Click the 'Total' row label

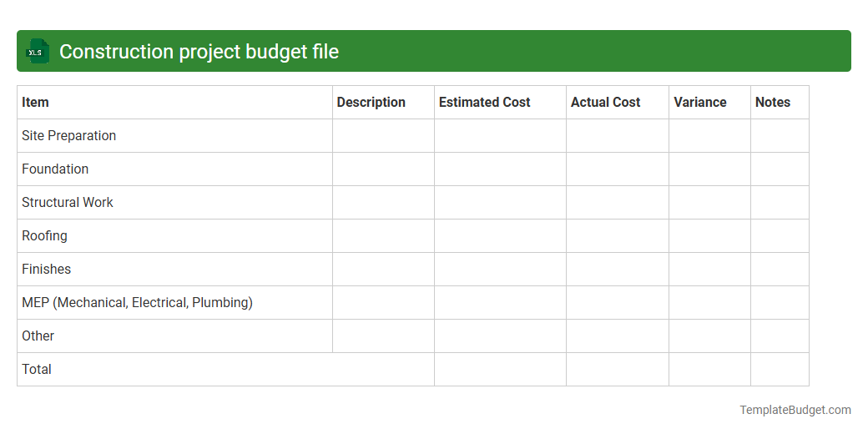pos(36,369)
